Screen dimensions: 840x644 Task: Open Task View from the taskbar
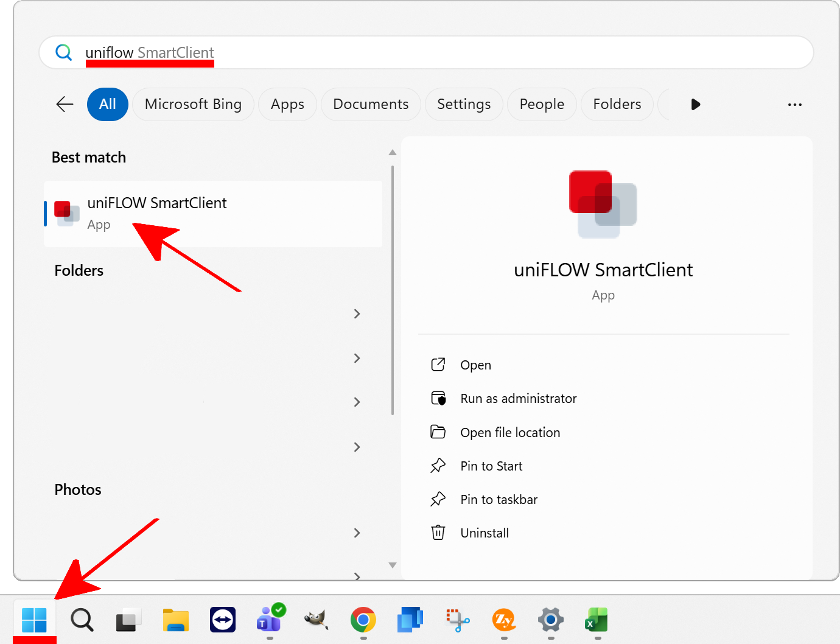(x=128, y=620)
